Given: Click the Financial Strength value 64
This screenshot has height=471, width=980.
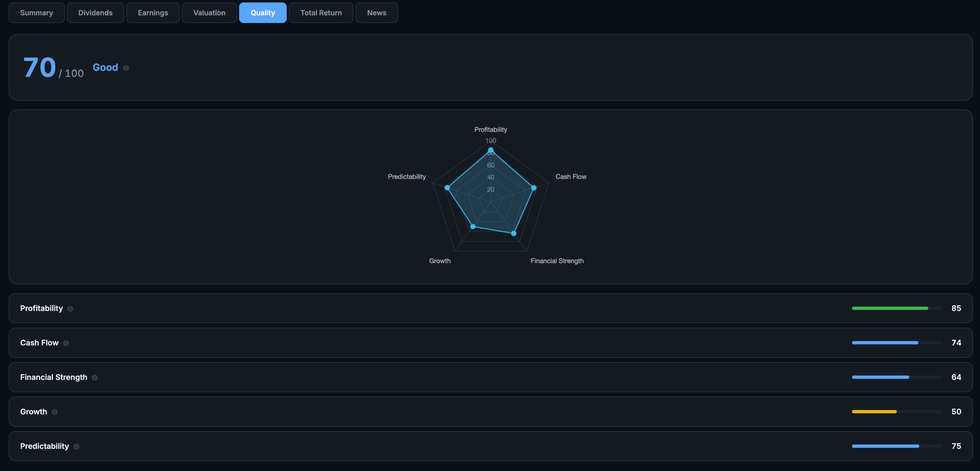Looking at the screenshot, I should 956,377.
